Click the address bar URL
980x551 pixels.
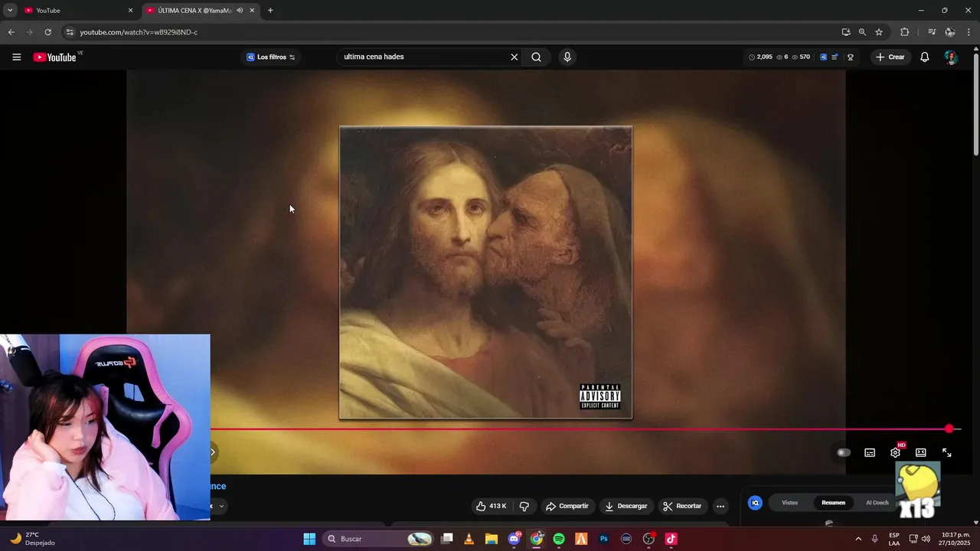tap(139, 32)
